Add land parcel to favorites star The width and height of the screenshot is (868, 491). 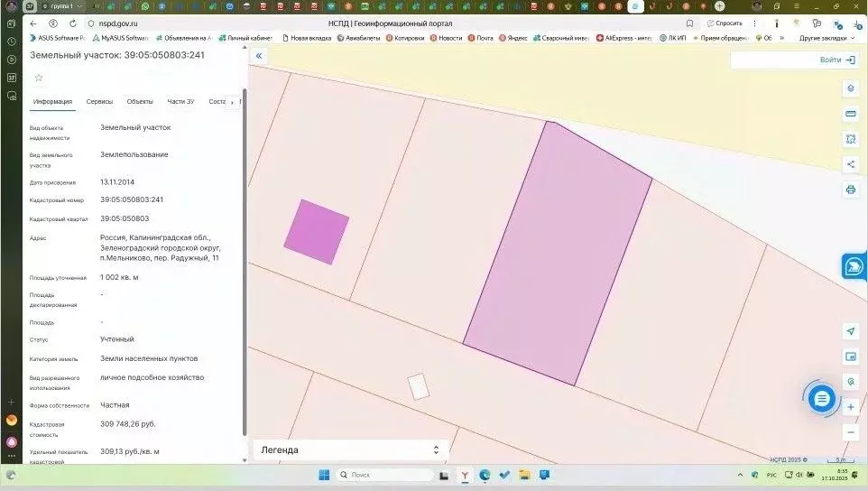click(x=38, y=78)
